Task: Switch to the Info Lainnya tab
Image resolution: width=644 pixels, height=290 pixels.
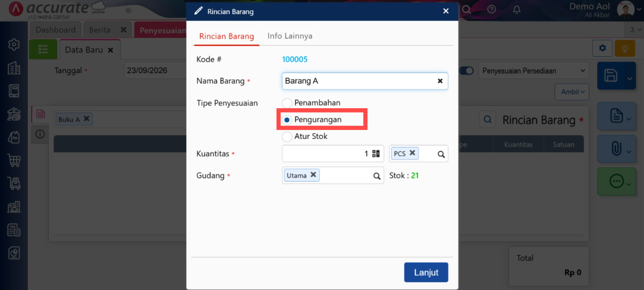Action: [x=290, y=36]
